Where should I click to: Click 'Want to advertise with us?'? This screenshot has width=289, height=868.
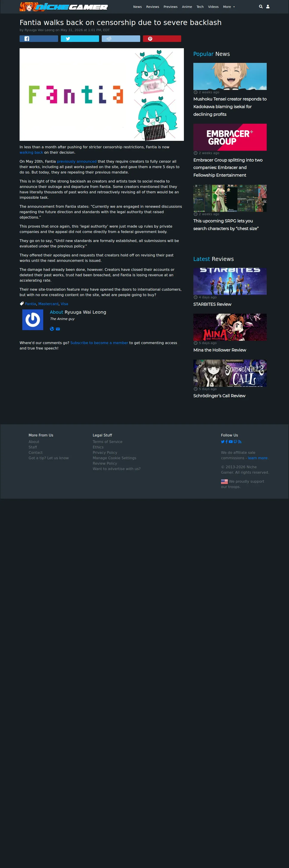(x=117, y=469)
